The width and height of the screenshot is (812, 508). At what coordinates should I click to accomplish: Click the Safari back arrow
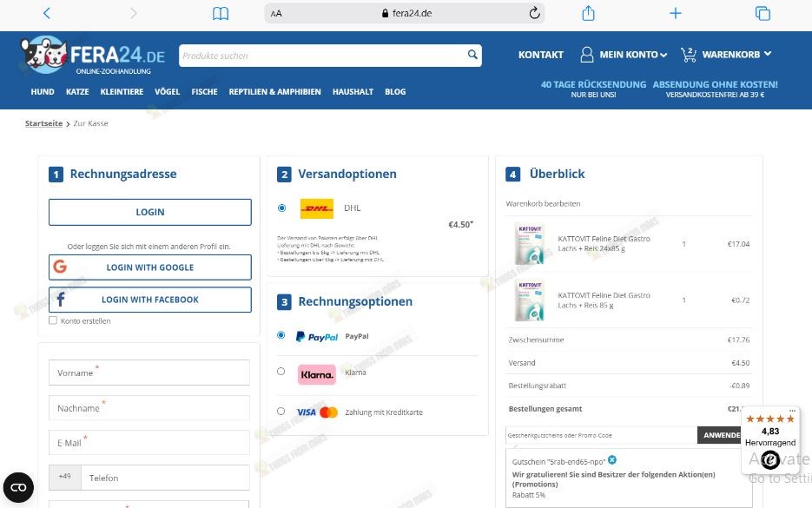click(47, 13)
